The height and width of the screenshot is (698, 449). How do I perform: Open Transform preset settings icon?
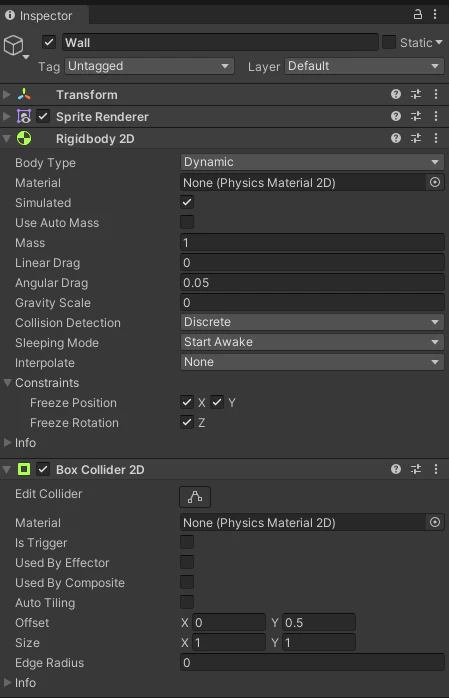click(416, 94)
